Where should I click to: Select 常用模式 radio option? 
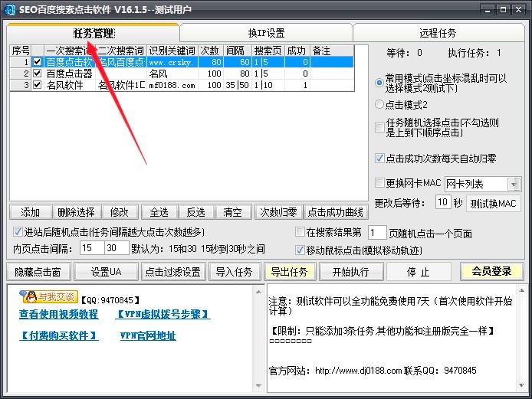tap(380, 83)
